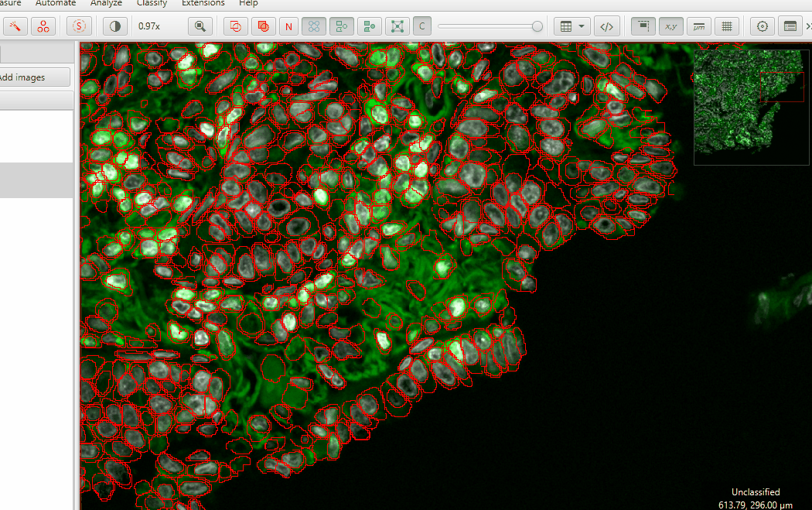Activate the zoom-to-fit magnifier
This screenshot has width=812, height=510.
pos(200,26)
